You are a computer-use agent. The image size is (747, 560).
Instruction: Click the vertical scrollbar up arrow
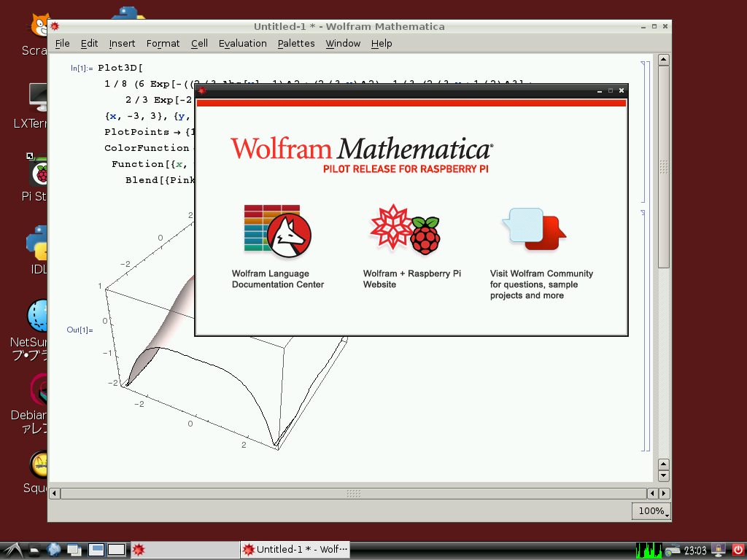point(664,60)
